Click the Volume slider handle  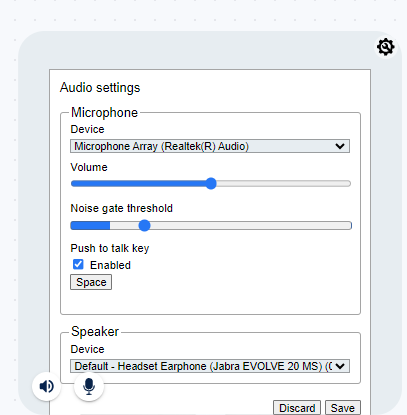pyautogui.click(x=211, y=183)
